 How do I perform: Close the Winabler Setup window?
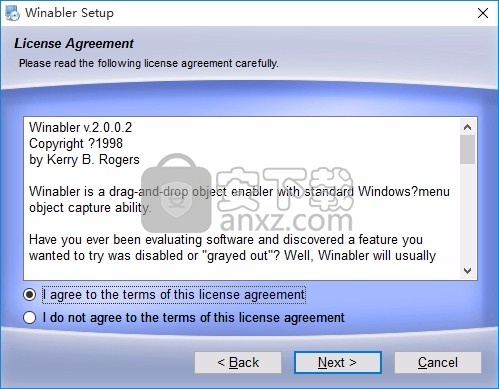(x=483, y=13)
